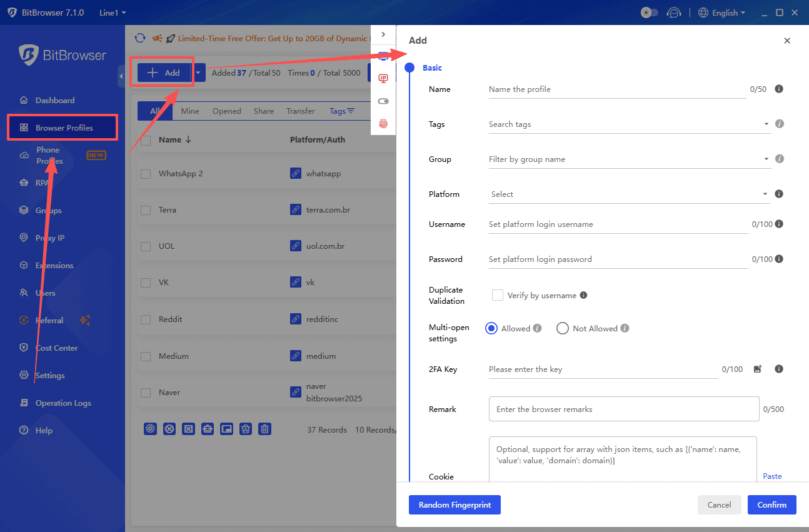The image size is (809, 532).
Task: Toggle the light/dark theme switch
Action: point(650,13)
